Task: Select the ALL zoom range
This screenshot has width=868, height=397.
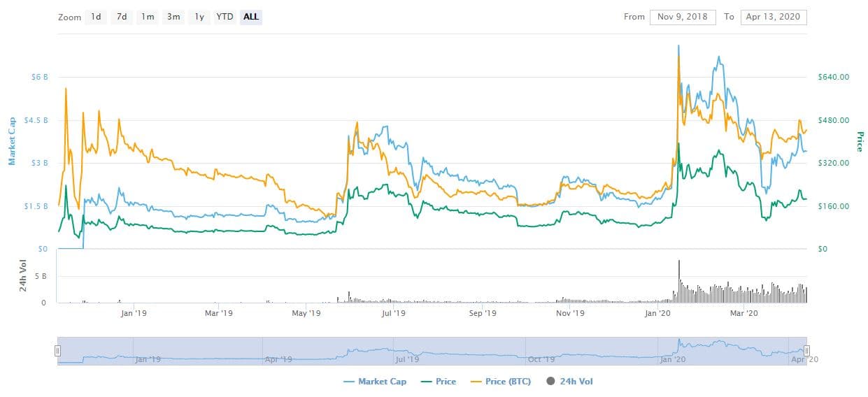Action: coord(251,17)
